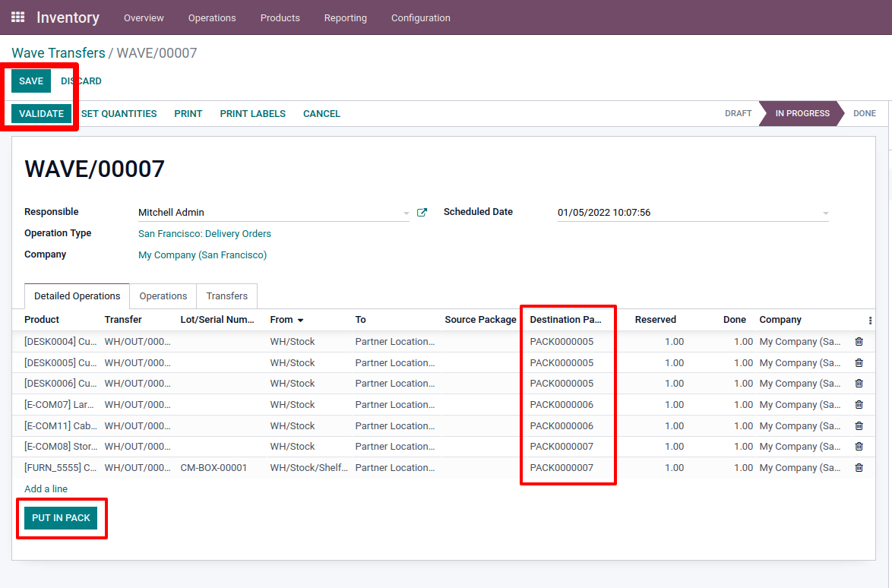Expand the Scheduled Date dropdown arrow
Viewport: 892px width, 588px height.
click(825, 213)
